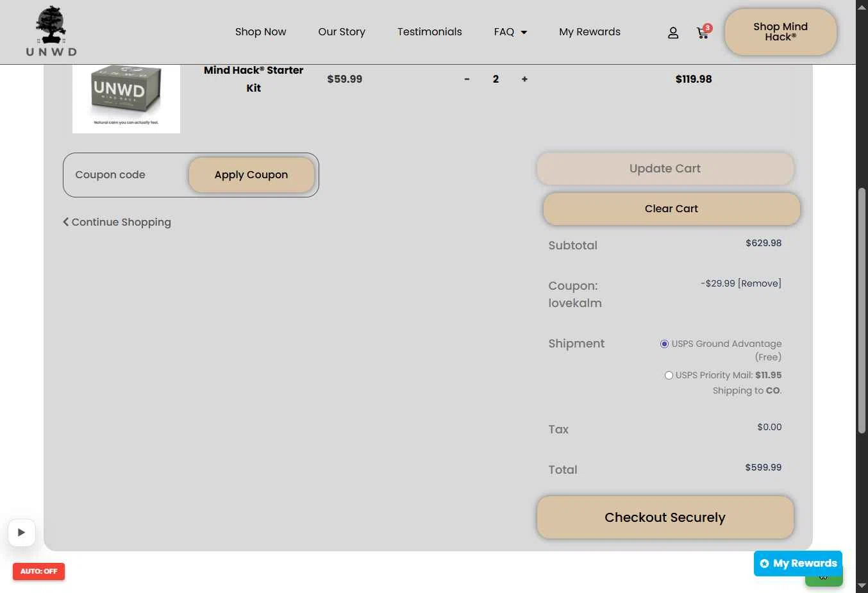Click the page vertical scrollbar
The width and height of the screenshot is (868, 593).
click(862, 311)
